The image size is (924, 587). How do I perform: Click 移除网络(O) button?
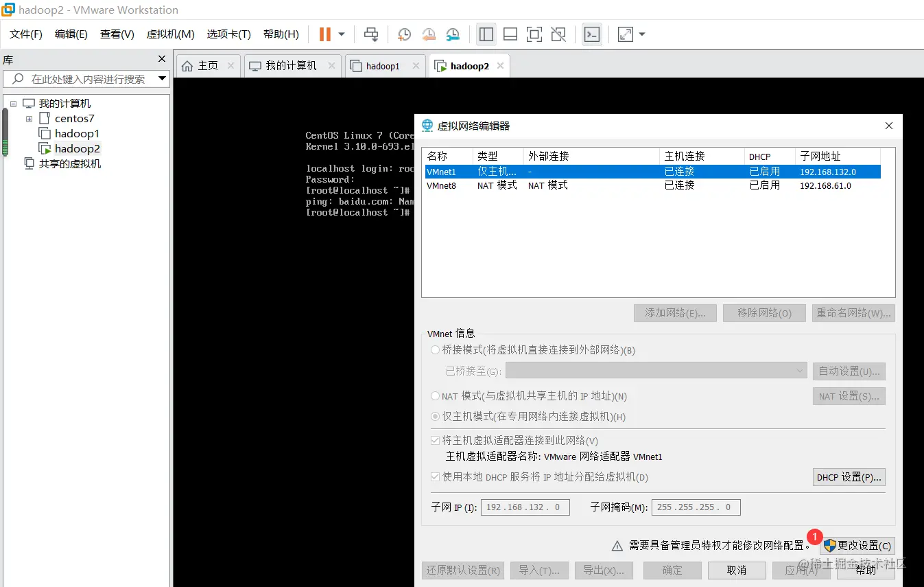pyautogui.click(x=764, y=313)
